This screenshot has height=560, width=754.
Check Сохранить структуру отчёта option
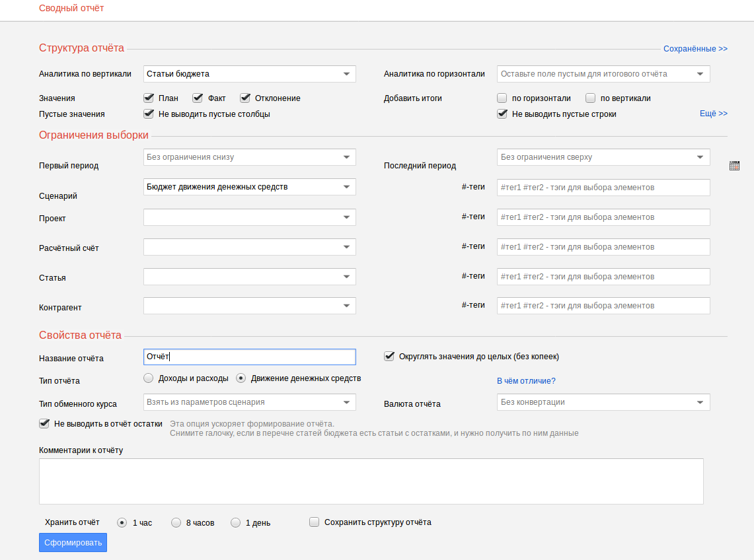314,522
